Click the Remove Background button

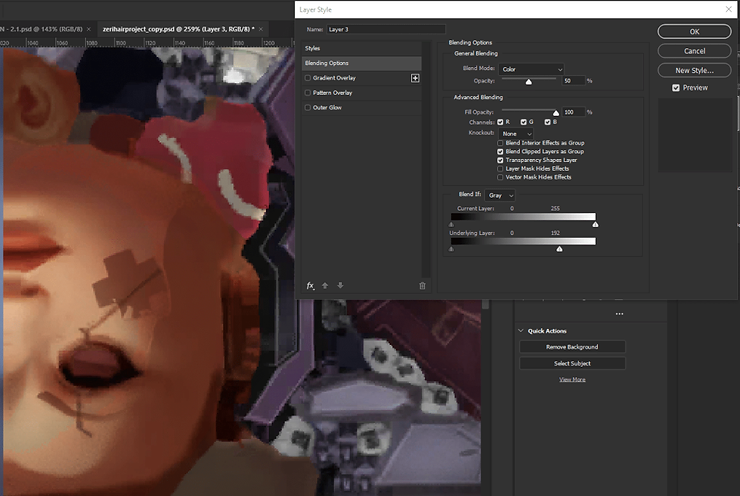click(x=572, y=347)
